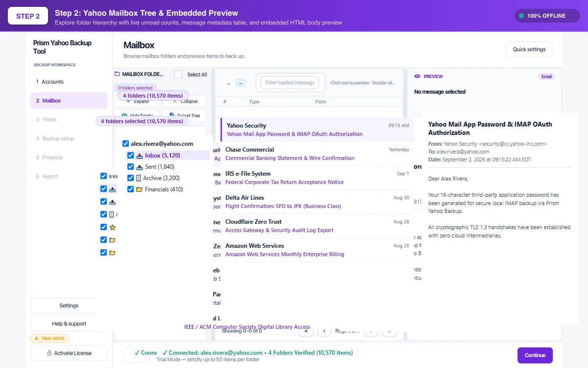Open the Cloudflare Zero Trust message
The height and width of the screenshot is (368, 588).
[318, 226]
